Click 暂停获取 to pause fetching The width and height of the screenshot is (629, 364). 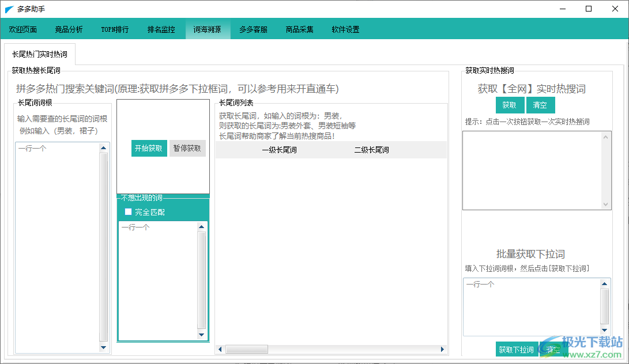[x=187, y=148]
